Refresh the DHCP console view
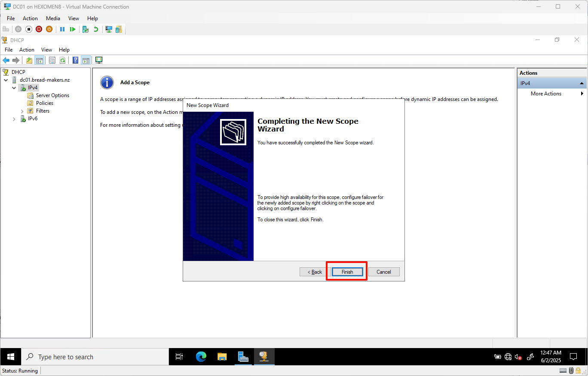 [62, 60]
